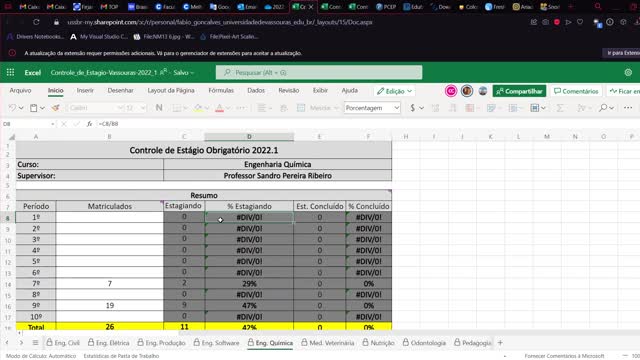Click the undo icon
Viewport: 640px width, 360px height.
pyautogui.click(x=13, y=108)
